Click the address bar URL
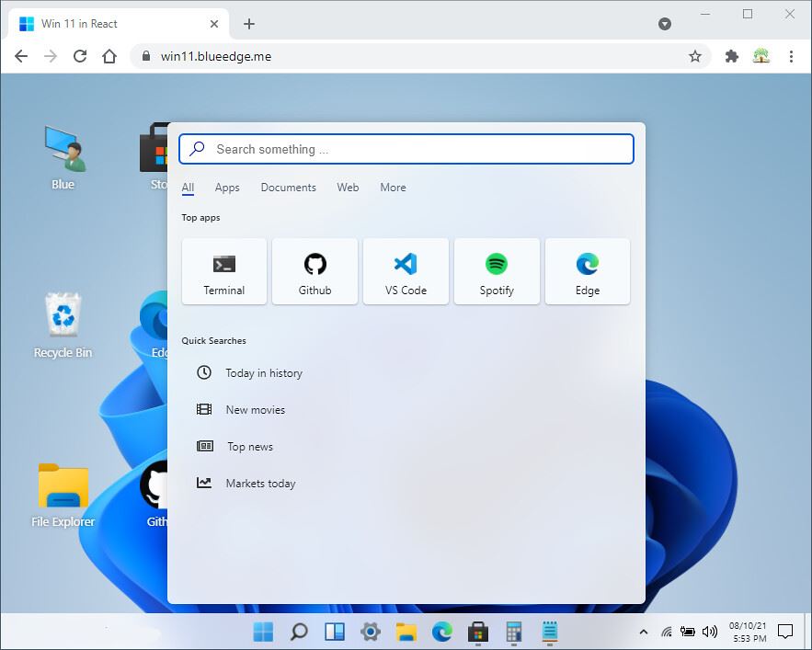The image size is (812, 650). point(216,56)
